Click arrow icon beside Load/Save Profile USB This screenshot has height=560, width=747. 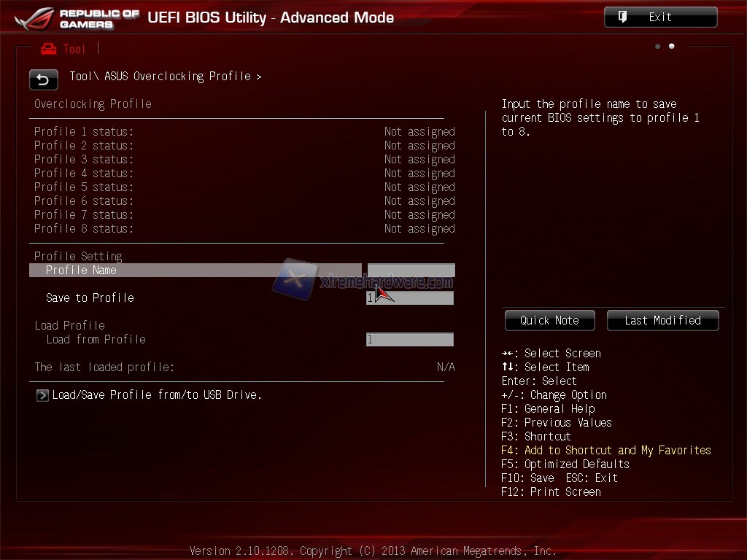tap(42, 395)
